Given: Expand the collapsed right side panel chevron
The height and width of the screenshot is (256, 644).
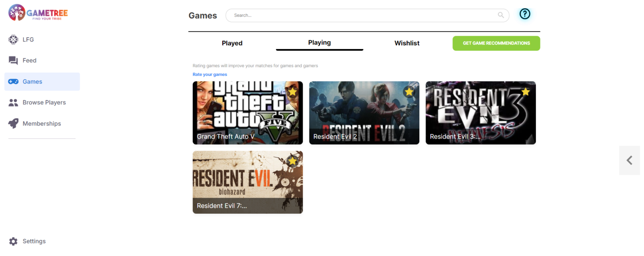Looking at the screenshot, I should tap(629, 160).
